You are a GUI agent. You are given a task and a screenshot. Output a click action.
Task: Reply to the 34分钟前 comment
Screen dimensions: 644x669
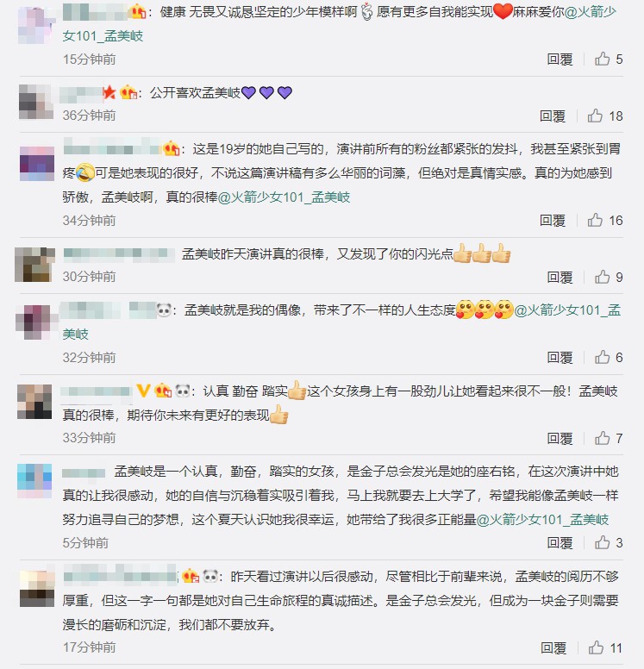click(553, 221)
